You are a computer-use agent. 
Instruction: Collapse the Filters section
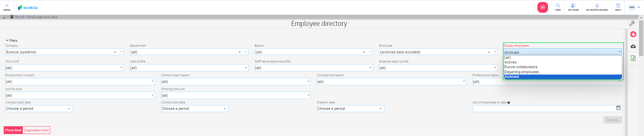coord(11,40)
